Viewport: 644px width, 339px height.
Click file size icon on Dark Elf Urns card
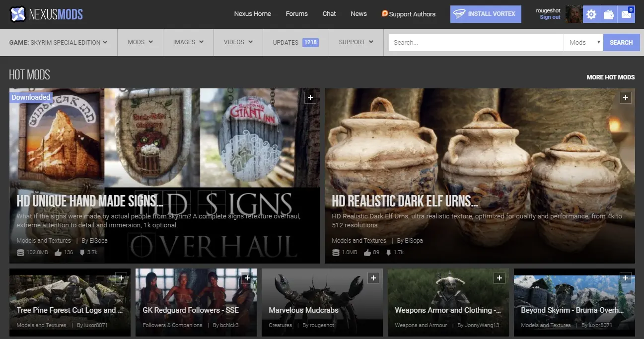[336, 253]
